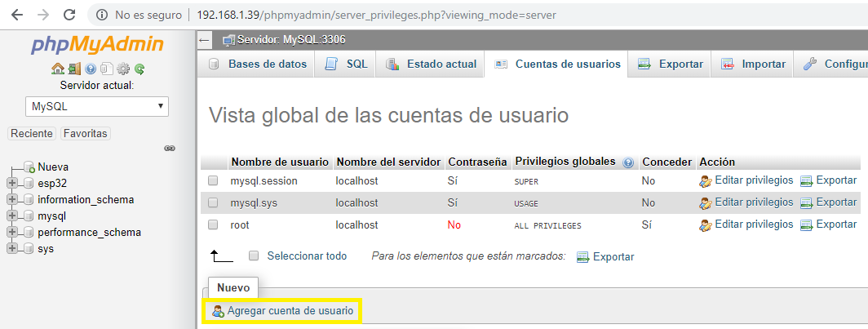Expand the esp32 database tree node
868x329 pixels.
pos(12,184)
